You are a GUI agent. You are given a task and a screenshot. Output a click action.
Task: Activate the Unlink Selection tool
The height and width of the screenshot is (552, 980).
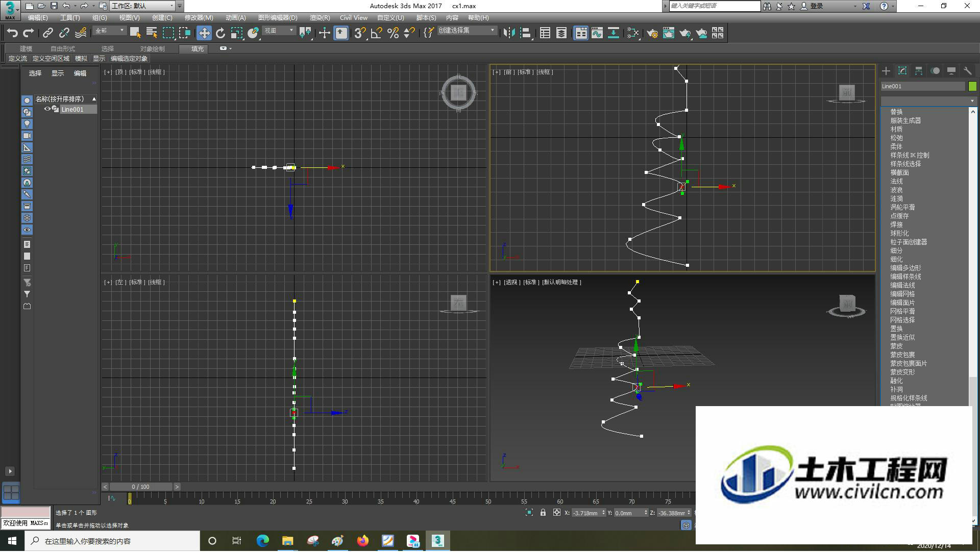64,33
